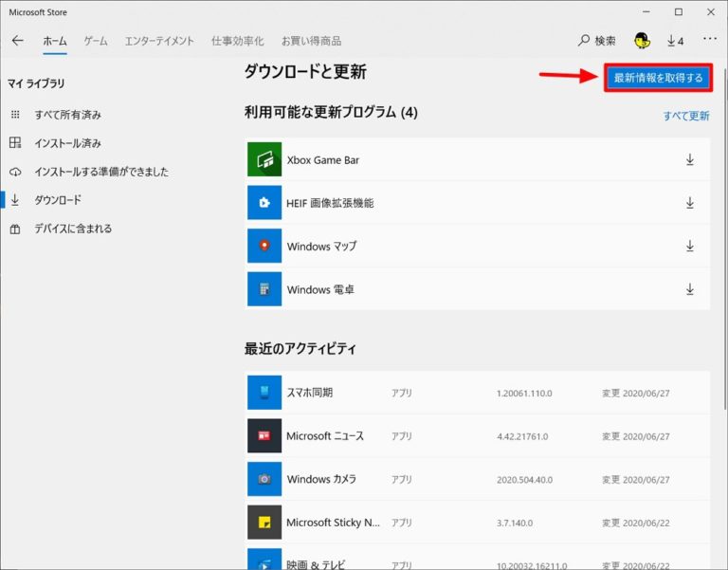Viewport: 728px width, 570px height.
Task: Select すべて所有済み in the sidebar
Action: 67,115
